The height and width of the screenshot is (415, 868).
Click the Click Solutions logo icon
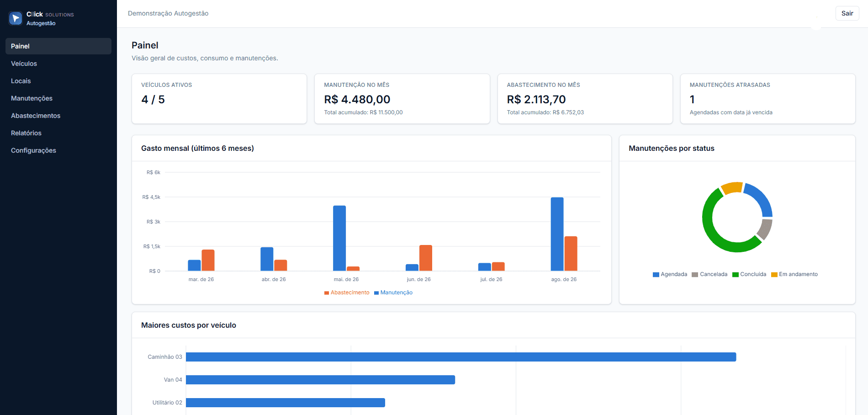coord(16,18)
